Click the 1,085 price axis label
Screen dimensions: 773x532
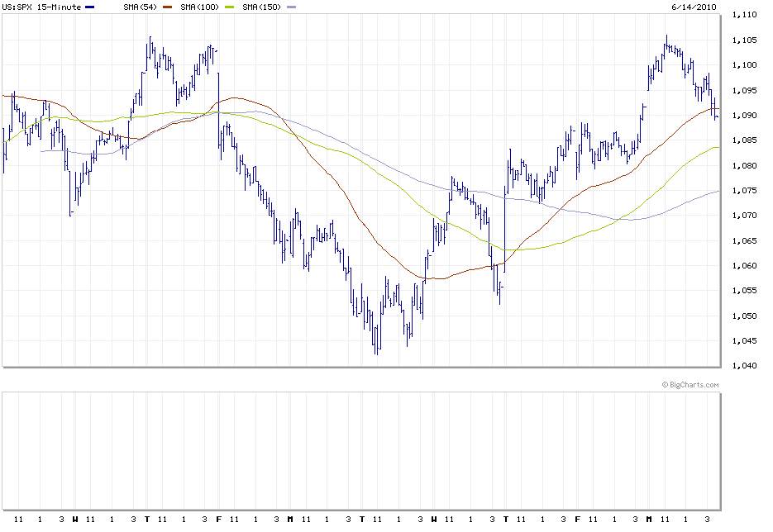(x=744, y=140)
